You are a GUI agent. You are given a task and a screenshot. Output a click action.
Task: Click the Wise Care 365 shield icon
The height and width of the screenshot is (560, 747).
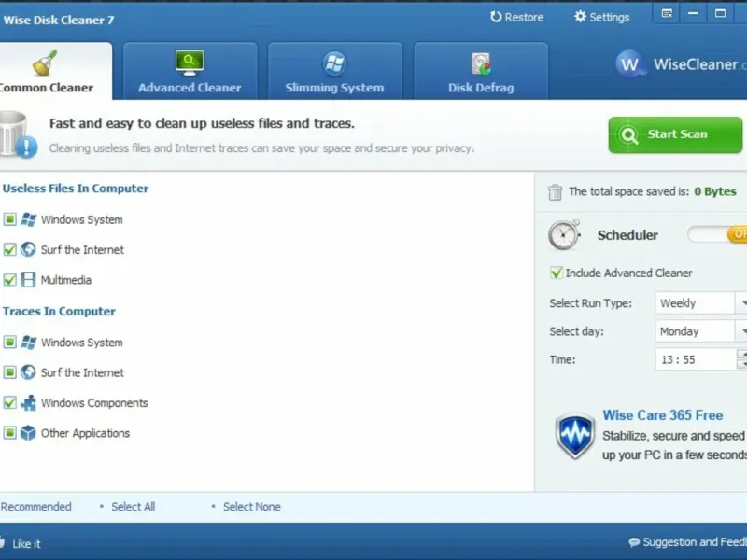tap(575, 435)
